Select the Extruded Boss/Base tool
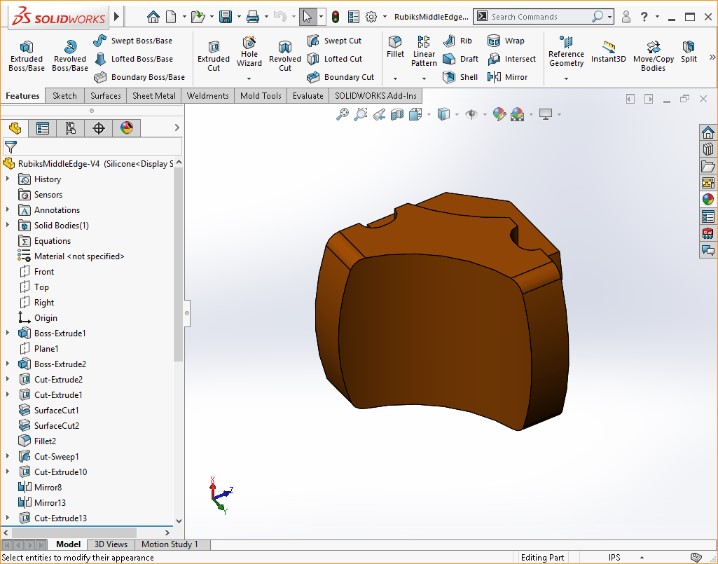The image size is (718, 564). (26, 56)
